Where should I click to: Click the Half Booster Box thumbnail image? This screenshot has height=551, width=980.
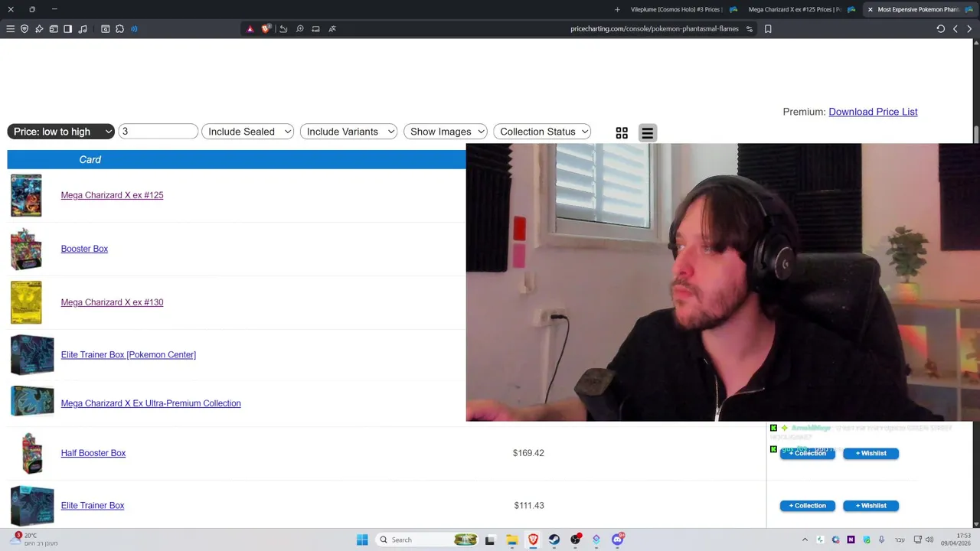coord(31,453)
